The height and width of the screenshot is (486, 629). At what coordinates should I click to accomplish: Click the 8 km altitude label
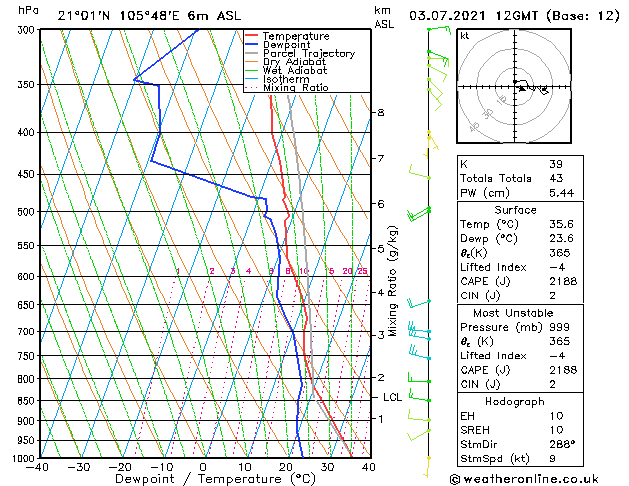[x=381, y=112]
